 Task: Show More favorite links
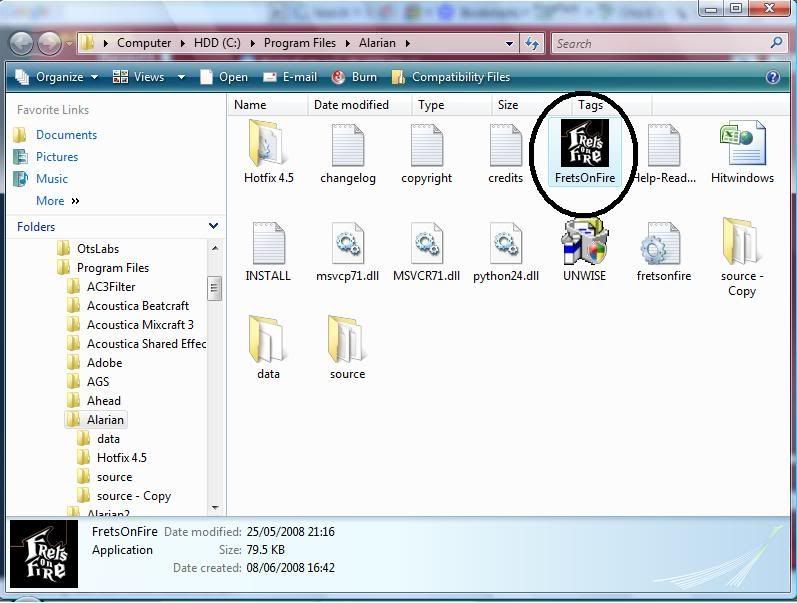57,201
